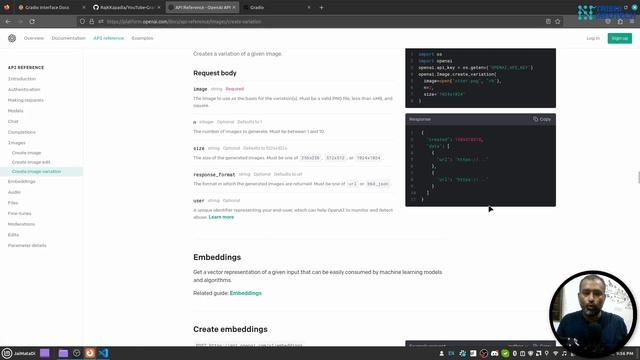Open reader view icon in address bar
Image resolution: width=640 pixels, height=360 pixels.
coord(548,21)
